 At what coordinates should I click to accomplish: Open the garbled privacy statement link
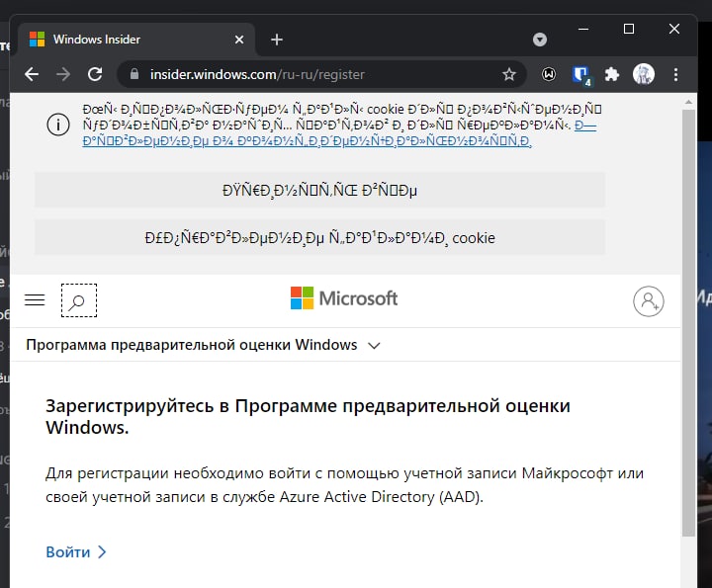[x=339, y=133]
